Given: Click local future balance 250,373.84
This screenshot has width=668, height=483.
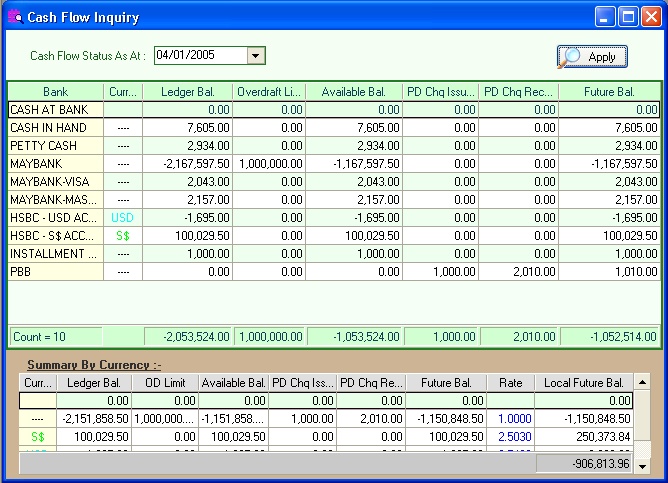Looking at the screenshot, I should 584,437.
